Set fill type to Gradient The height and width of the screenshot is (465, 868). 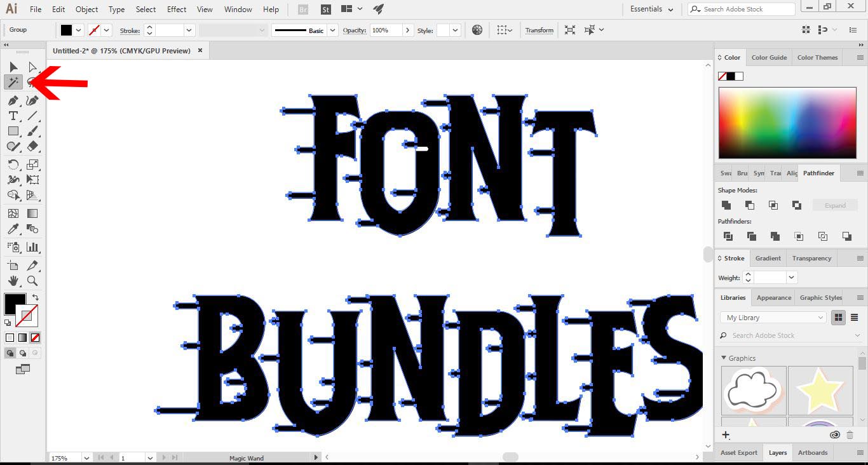pyautogui.click(x=22, y=337)
